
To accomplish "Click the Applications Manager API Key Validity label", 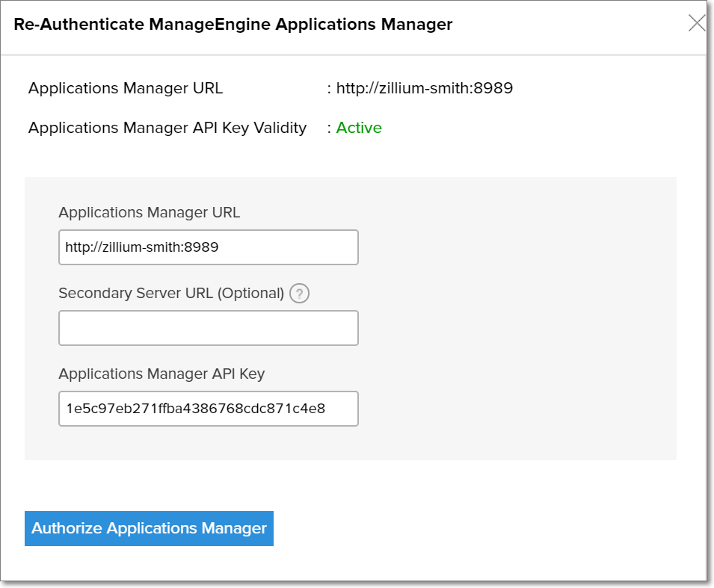I will [167, 128].
